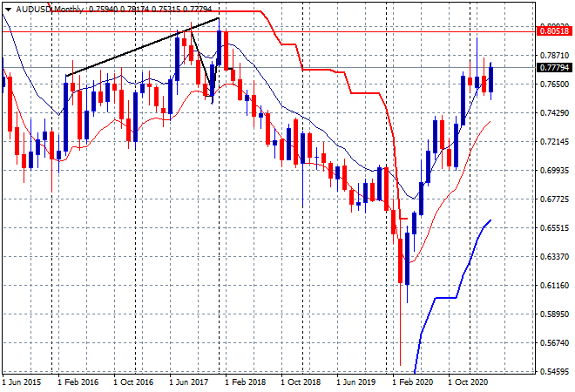Select the AUDUSD Monthly chart title text
This screenshot has width=575, height=392.
tap(50, 10)
